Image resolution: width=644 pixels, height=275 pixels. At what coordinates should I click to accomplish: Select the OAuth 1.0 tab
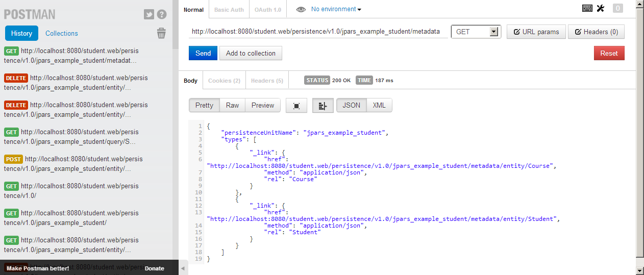268,10
